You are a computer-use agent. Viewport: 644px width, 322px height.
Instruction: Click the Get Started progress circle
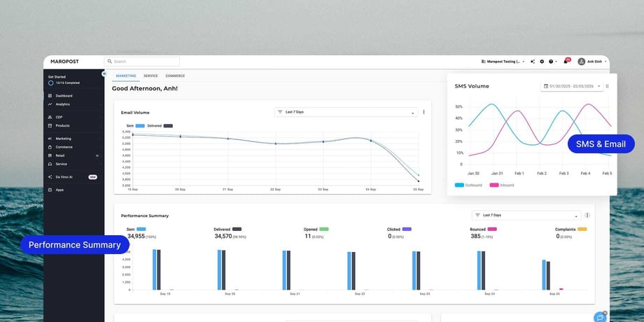(51, 83)
